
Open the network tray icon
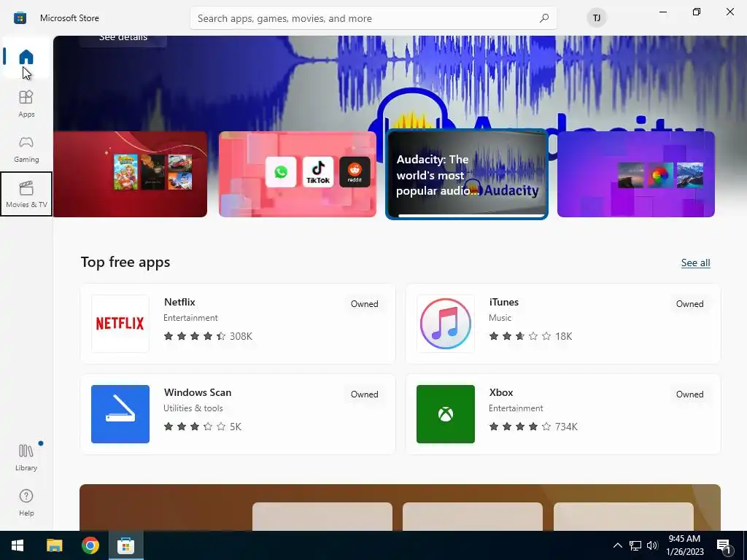(x=635, y=545)
